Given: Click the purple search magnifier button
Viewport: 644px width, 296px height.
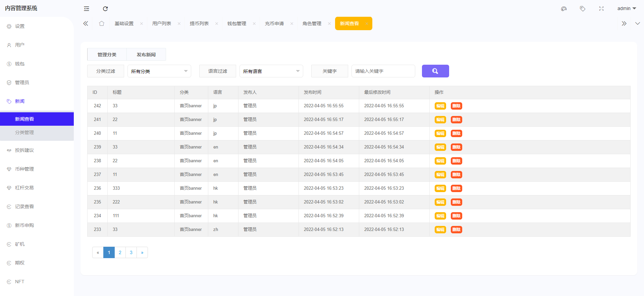Looking at the screenshot, I should [x=435, y=71].
